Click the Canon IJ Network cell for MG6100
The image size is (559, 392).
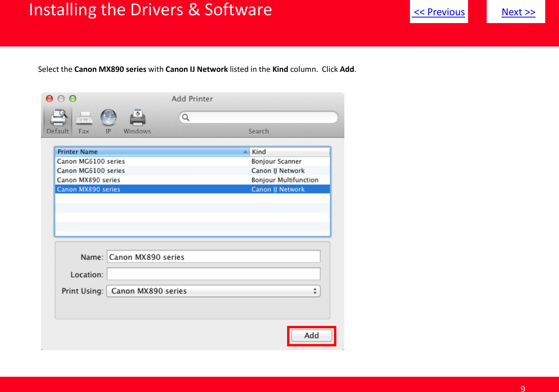pyautogui.click(x=278, y=170)
